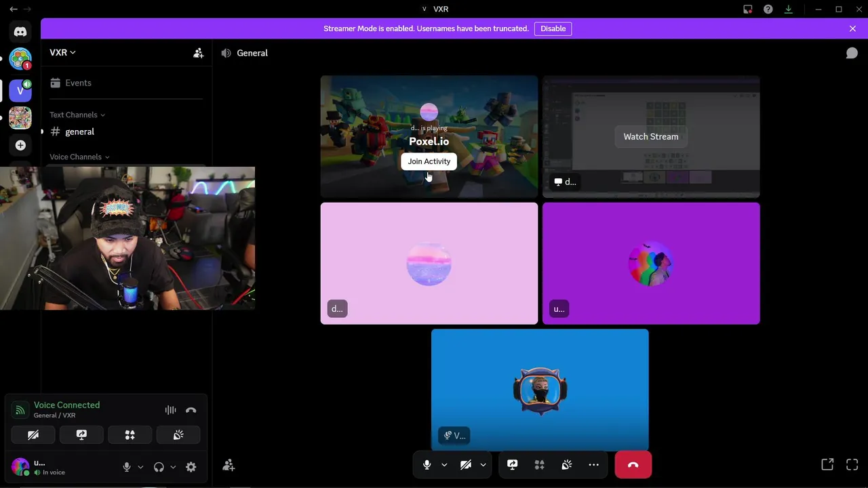Open the inbox icon in title bar
Viewport: 868px width, 488px height.
(747, 9)
